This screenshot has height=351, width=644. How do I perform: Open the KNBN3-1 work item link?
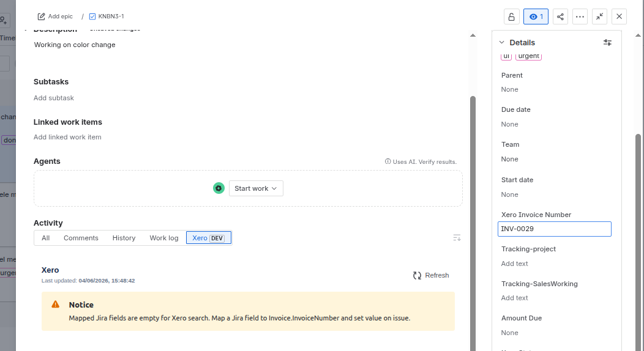pos(111,17)
